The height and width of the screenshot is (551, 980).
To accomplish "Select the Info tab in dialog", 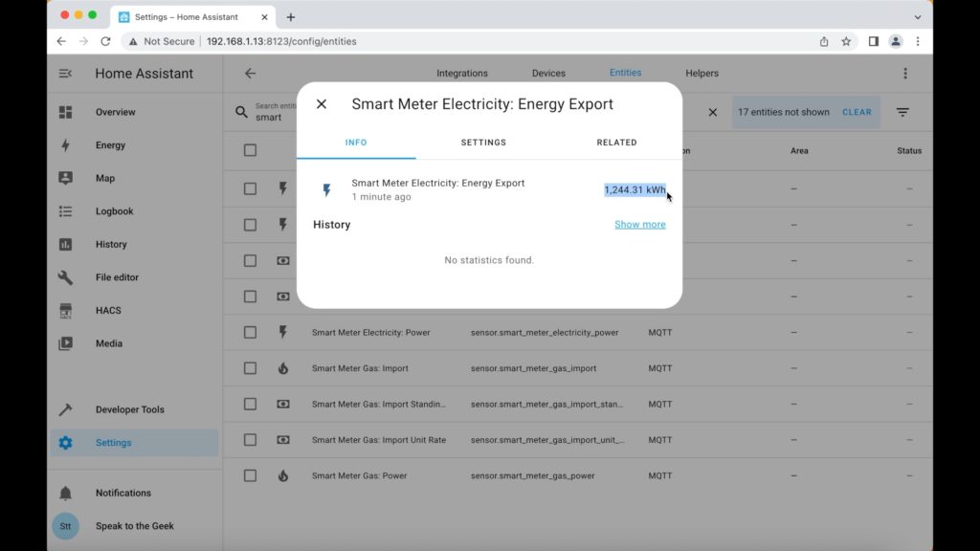I will pos(356,143).
